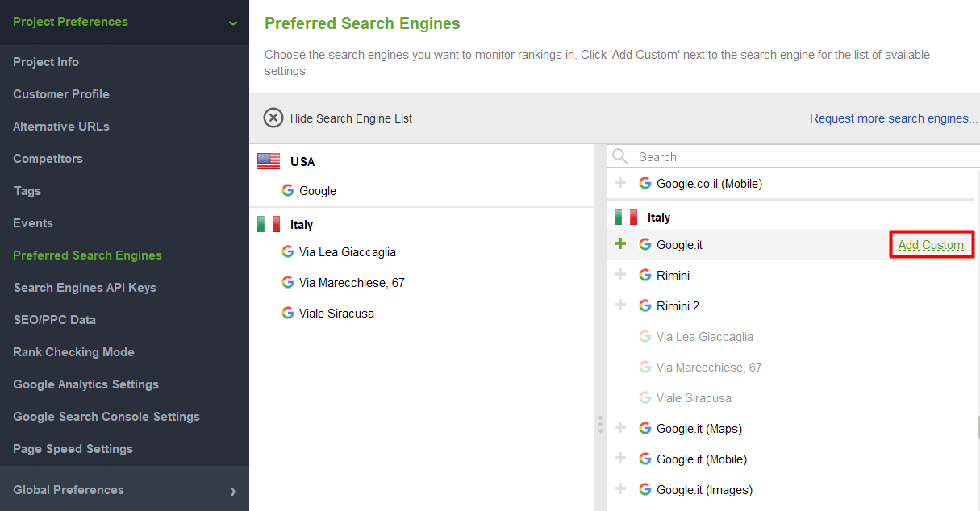Click 'Google.co.il (Mobile)' engine name

709,184
